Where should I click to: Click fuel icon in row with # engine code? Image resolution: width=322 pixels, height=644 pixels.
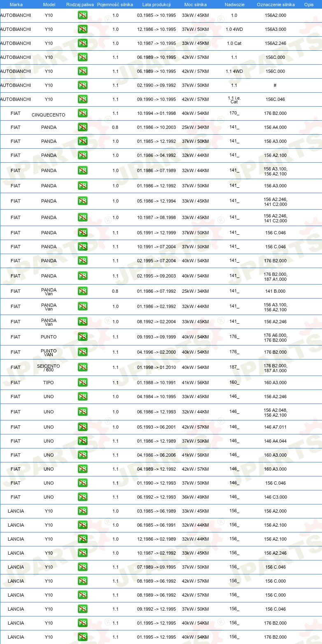tap(82, 85)
